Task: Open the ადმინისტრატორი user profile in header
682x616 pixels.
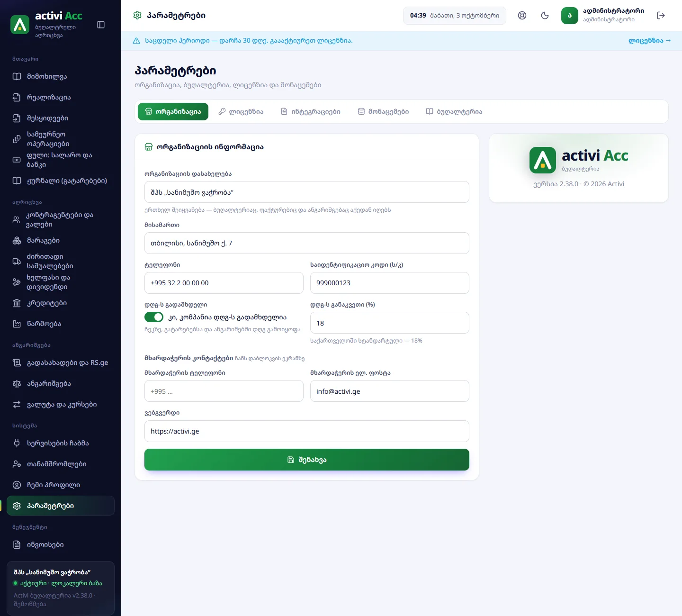Action: pos(602,15)
